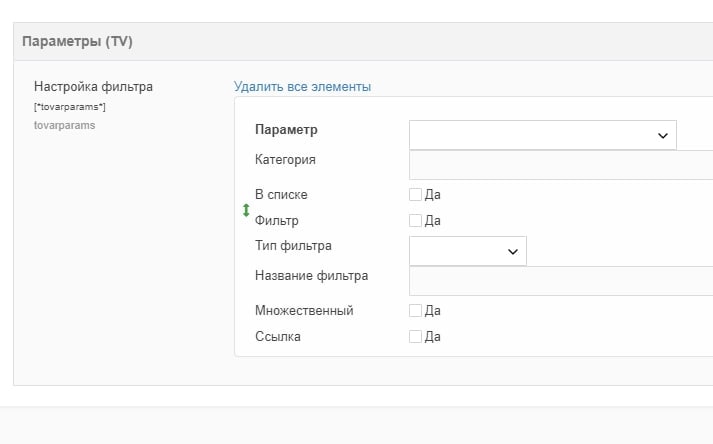Select the '[*tovarparams*]' placeholder text
Viewport: 713px width, 444px height.
pos(70,107)
